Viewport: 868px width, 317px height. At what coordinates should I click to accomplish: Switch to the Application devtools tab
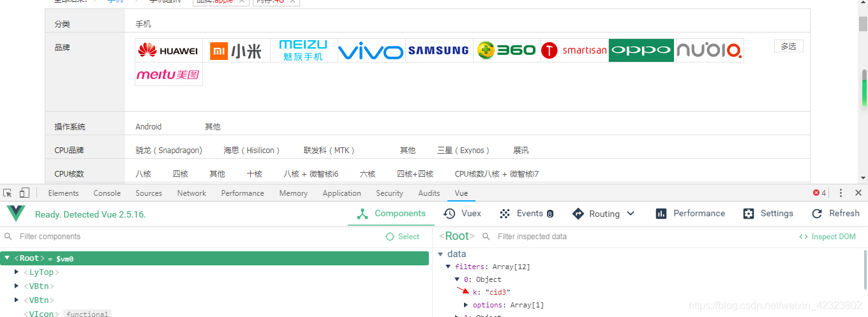341,193
